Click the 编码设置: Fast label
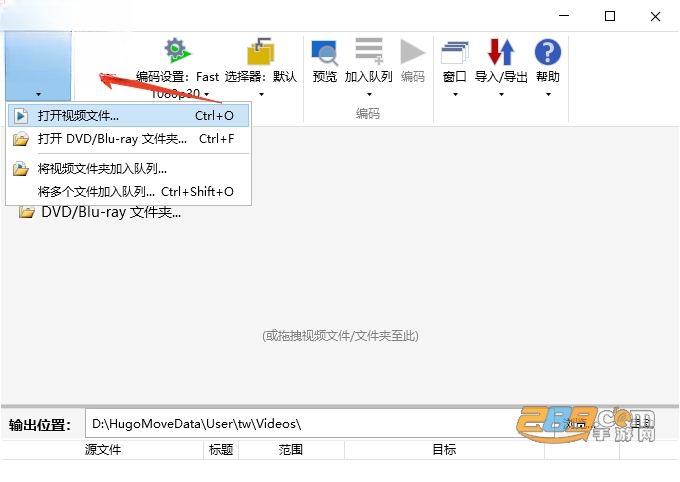680x482 pixels. [x=177, y=77]
